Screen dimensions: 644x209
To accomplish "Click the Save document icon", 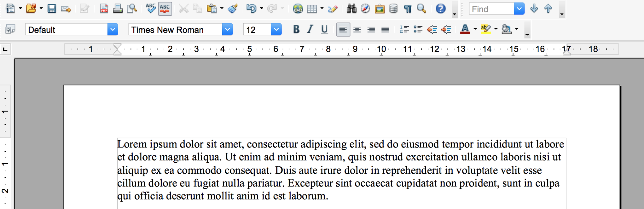I will pyautogui.click(x=52, y=9).
